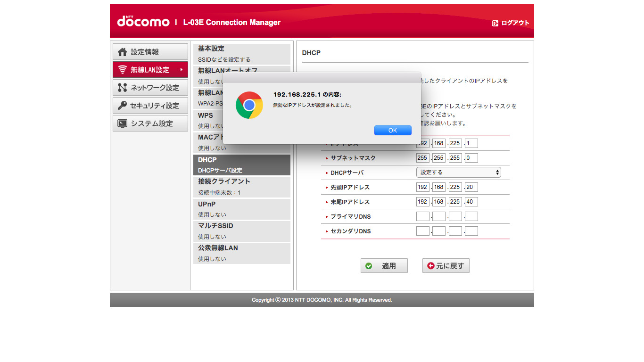Click the key icon for セキュリティ設定
The width and height of the screenshot is (644, 362).
[122, 106]
